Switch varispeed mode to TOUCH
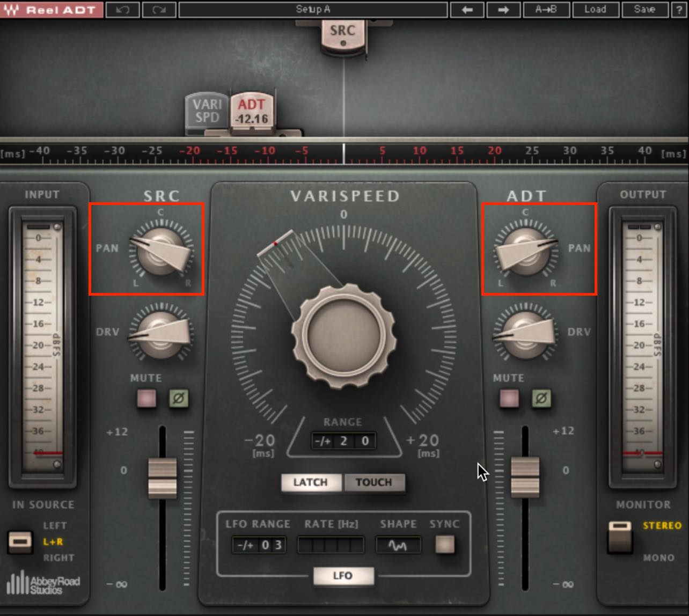The width and height of the screenshot is (689, 616). point(374,482)
